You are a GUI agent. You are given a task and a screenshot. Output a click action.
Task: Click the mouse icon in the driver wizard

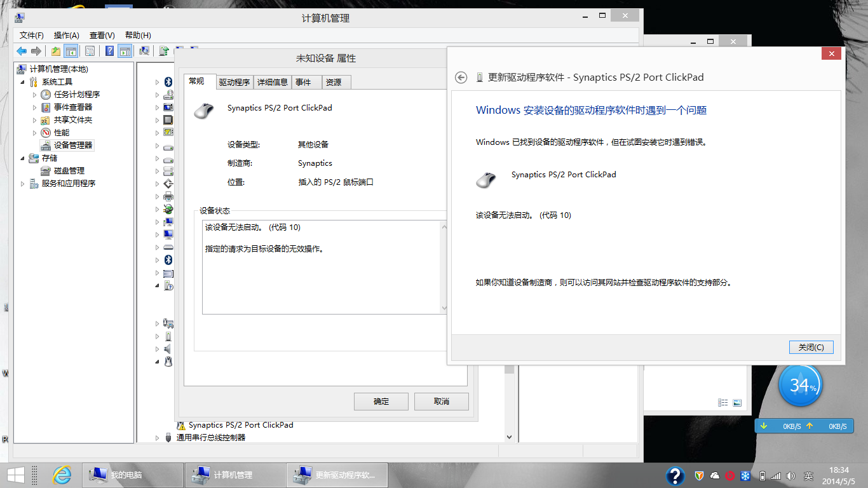(486, 180)
